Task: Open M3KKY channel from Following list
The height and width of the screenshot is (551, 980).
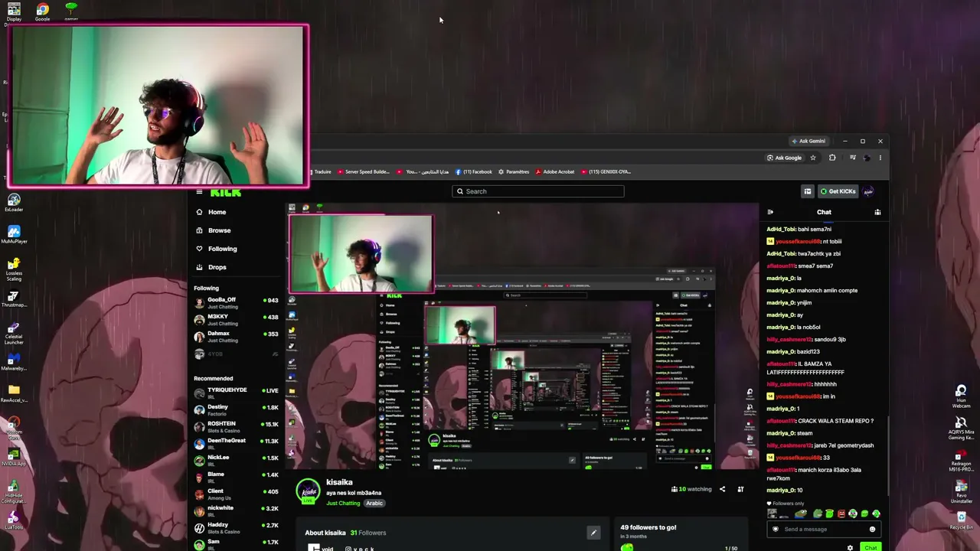Action: pos(236,320)
